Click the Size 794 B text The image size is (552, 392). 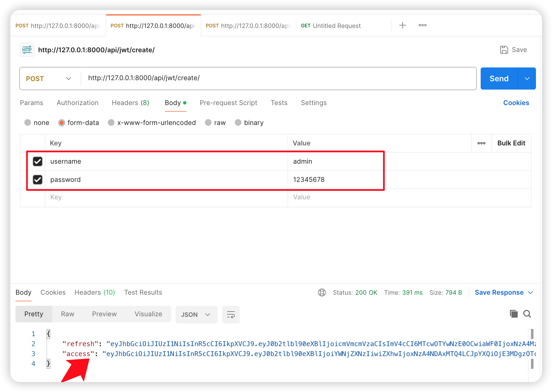pyautogui.click(x=446, y=292)
